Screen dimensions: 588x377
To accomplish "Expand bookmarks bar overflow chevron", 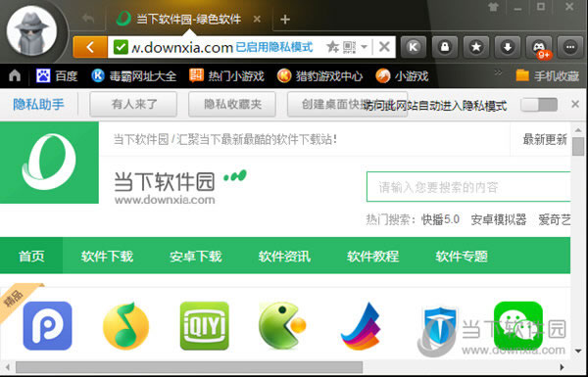I will coord(498,72).
